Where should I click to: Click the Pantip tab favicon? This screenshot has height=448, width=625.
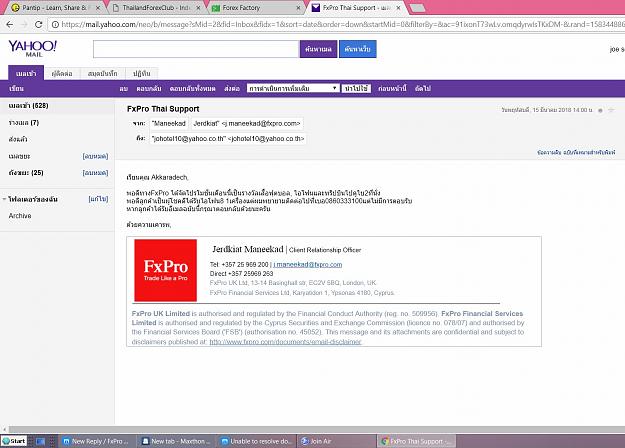pos(15,8)
